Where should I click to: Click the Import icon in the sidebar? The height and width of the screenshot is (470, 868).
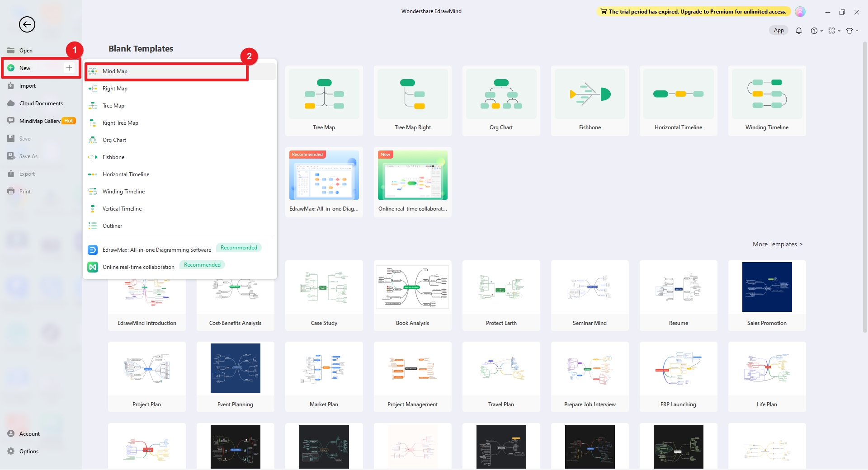coord(11,85)
